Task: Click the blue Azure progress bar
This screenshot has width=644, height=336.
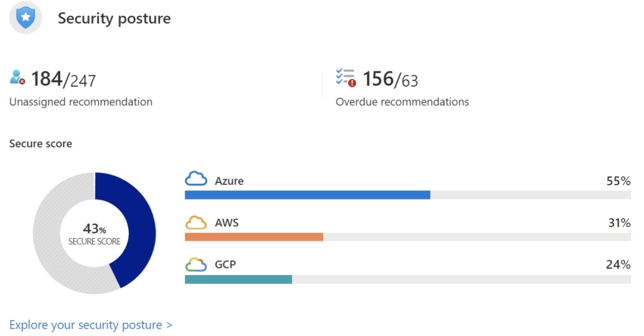Action: tap(307, 195)
